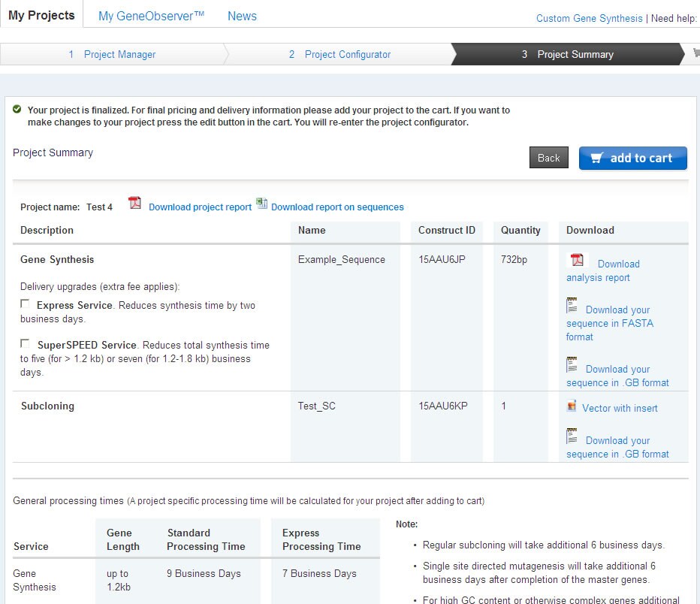Go to step 1 Project Manager
Image resolution: width=700 pixels, height=604 pixels.
pos(112,54)
